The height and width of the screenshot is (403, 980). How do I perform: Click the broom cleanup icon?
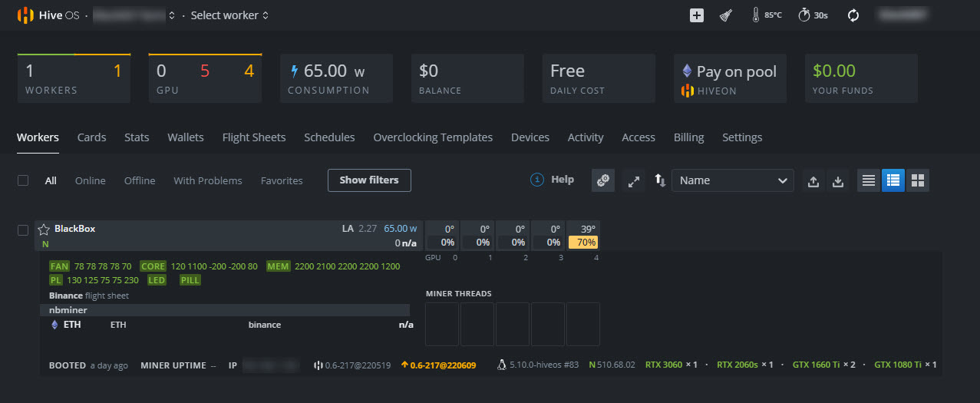[x=725, y=15]
